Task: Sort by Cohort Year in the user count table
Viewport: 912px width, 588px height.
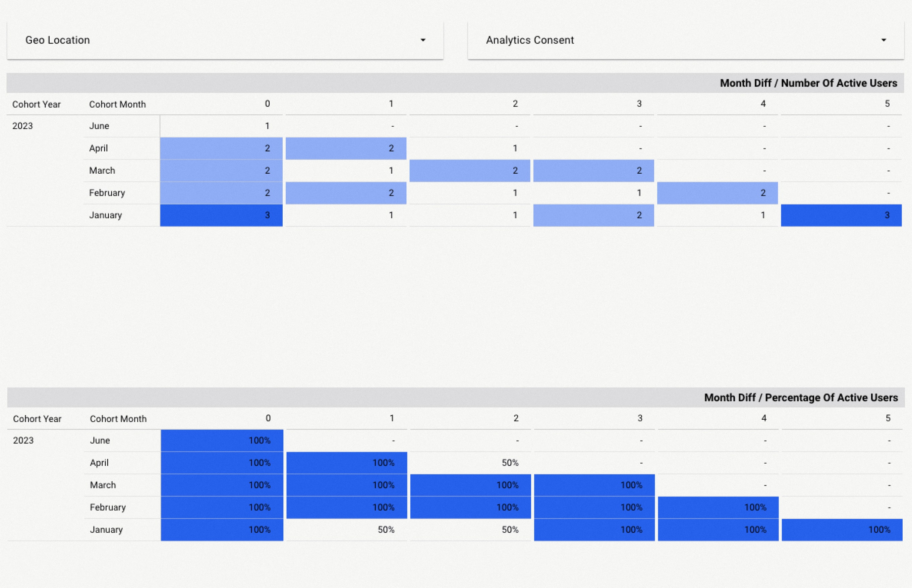Action: tap(36, 104)
